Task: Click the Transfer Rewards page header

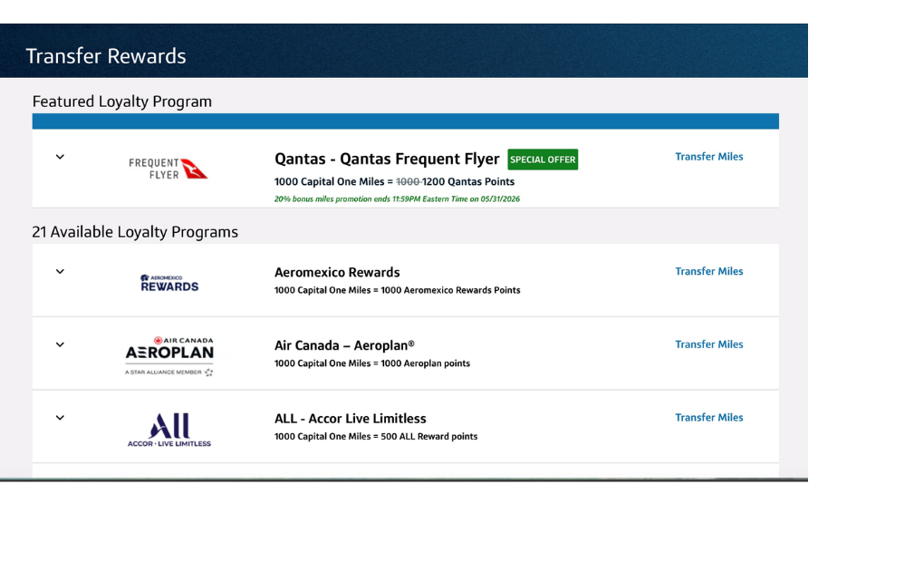Action: click(106, 56)
